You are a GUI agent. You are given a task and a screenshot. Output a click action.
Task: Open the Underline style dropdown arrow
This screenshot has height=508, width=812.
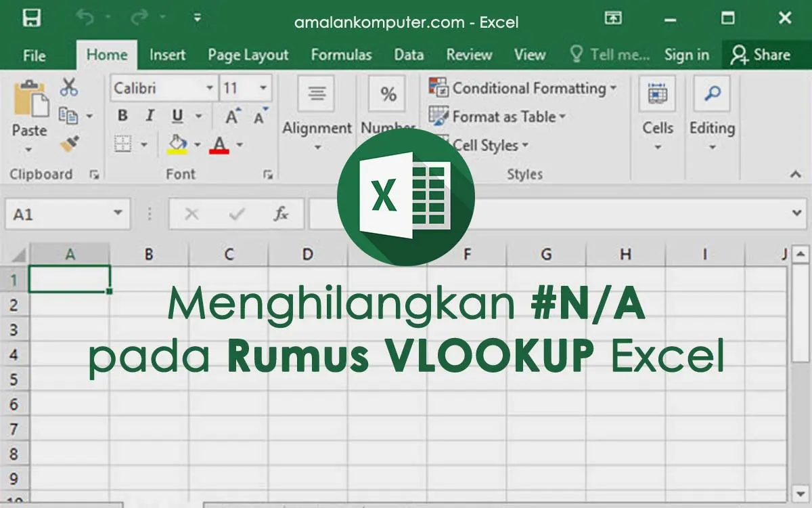[199, 117]
